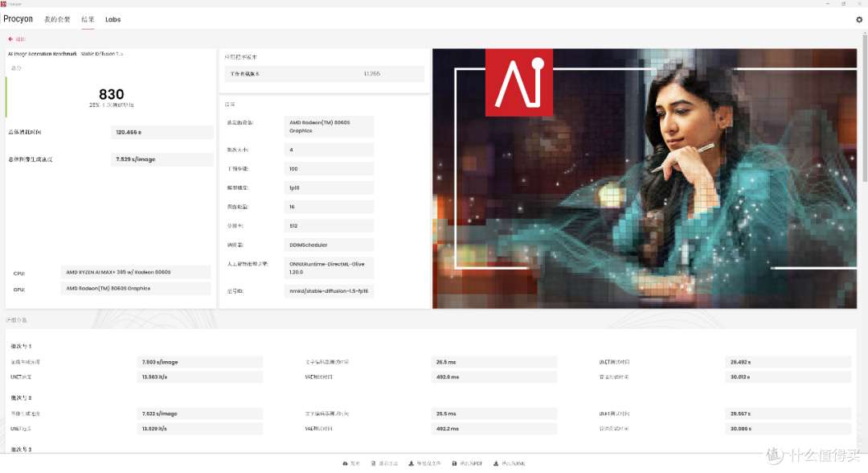Select batch 2 speed 7.522 s/image
Screen dimensions: 868x473
199,413
